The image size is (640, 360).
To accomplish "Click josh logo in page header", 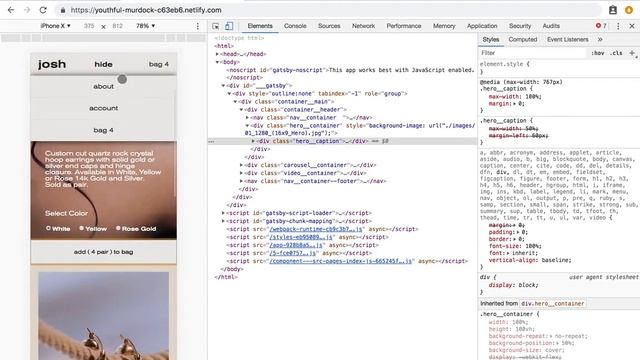I will [52, 64].
